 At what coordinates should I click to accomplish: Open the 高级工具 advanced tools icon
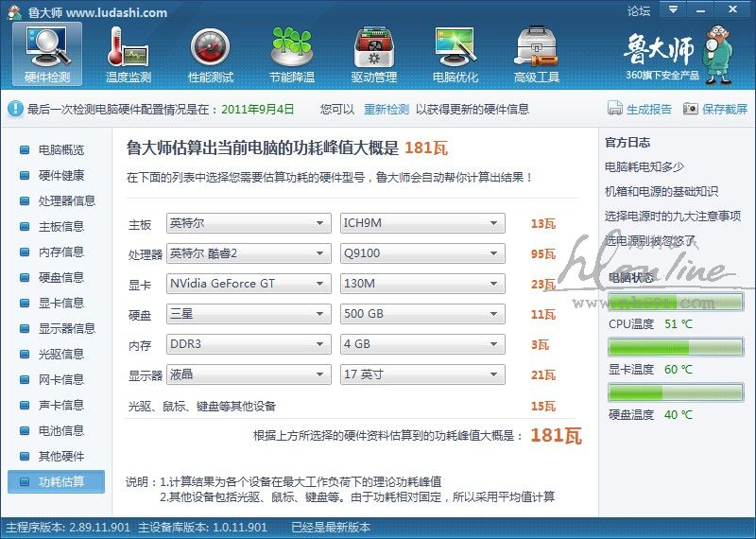[x=537, y=47]
